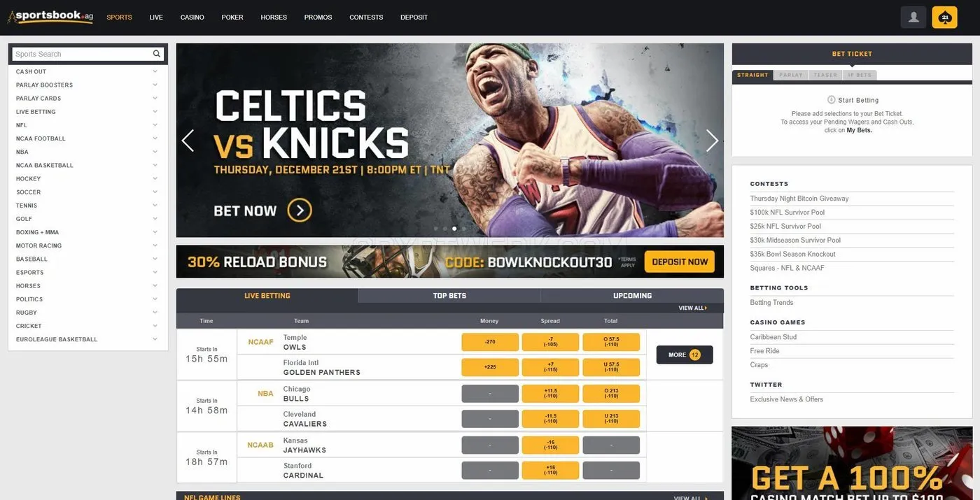
Task: Expand the Live Betting sidebar chevron
Action: coord(155,111)
